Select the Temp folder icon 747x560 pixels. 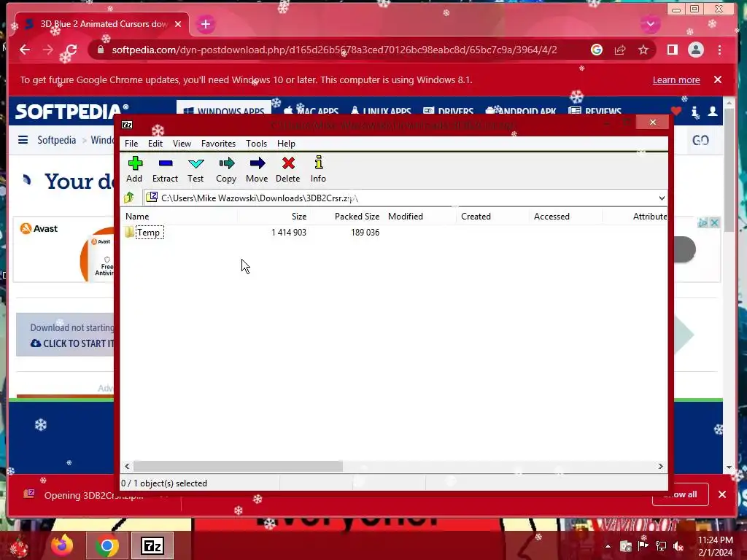[129, 233]
